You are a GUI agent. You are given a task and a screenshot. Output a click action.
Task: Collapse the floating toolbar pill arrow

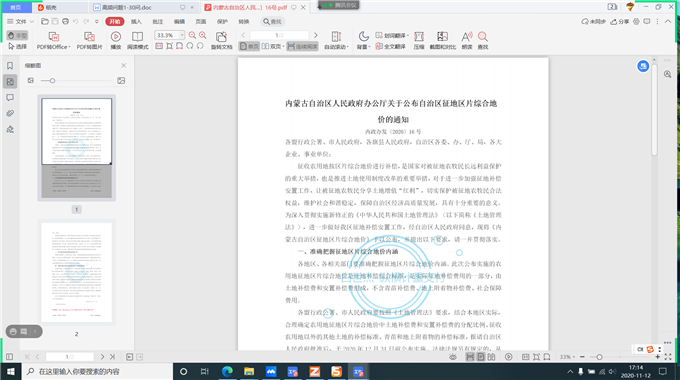[36, 331]
